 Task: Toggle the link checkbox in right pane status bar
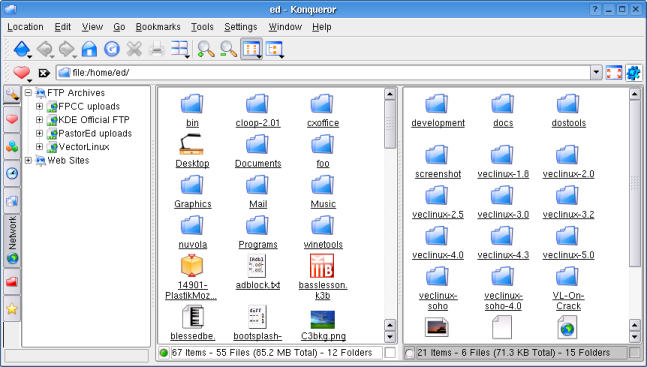(634, 353)
